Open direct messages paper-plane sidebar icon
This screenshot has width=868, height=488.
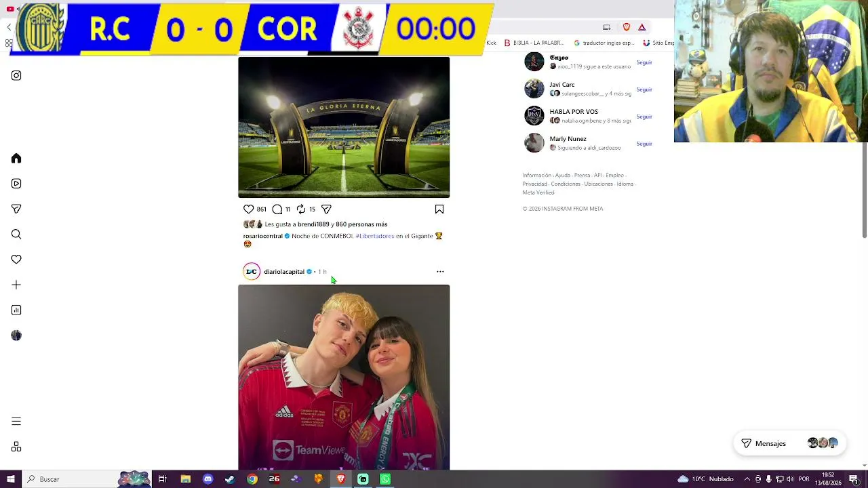tap(16, 209)
